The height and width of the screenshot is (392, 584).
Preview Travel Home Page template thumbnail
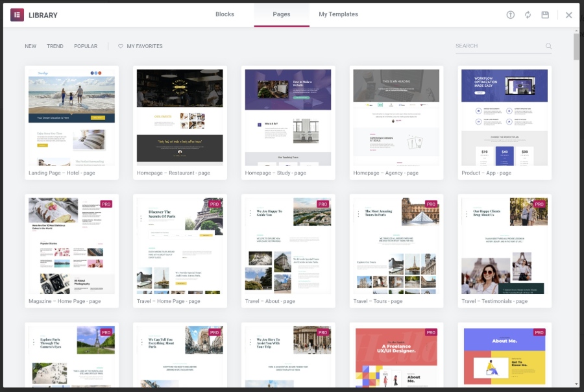point(180,246)
